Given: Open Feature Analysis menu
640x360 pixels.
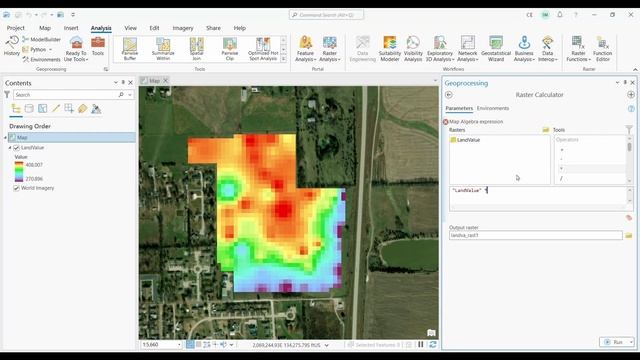Looking at the screenshot, I should (305, 49).
